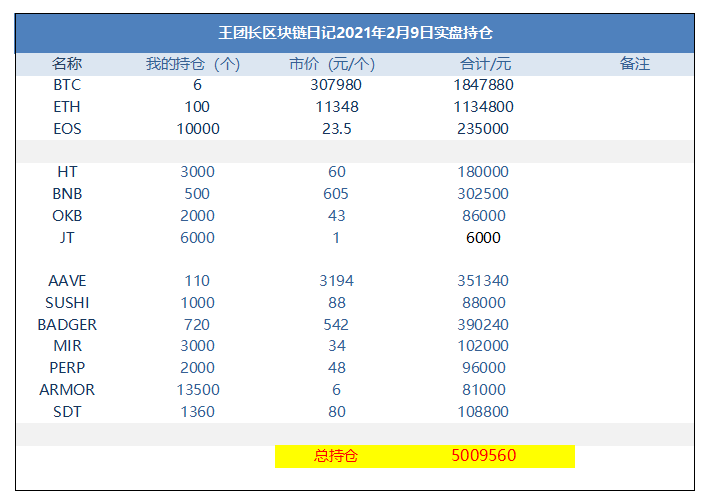The width and height of the screenshot is (709, 504).
Task: Click the EOS name cell
Action: point(67,129)
